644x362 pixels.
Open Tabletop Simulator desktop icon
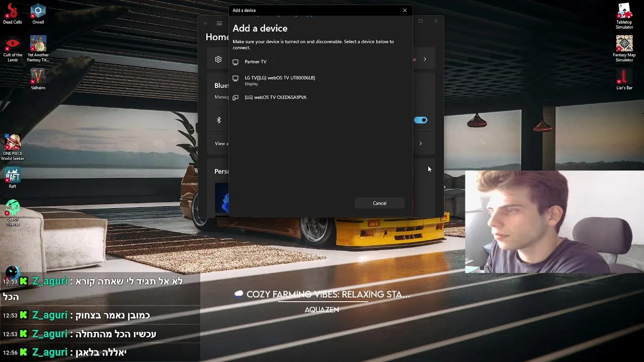[624, 16]
